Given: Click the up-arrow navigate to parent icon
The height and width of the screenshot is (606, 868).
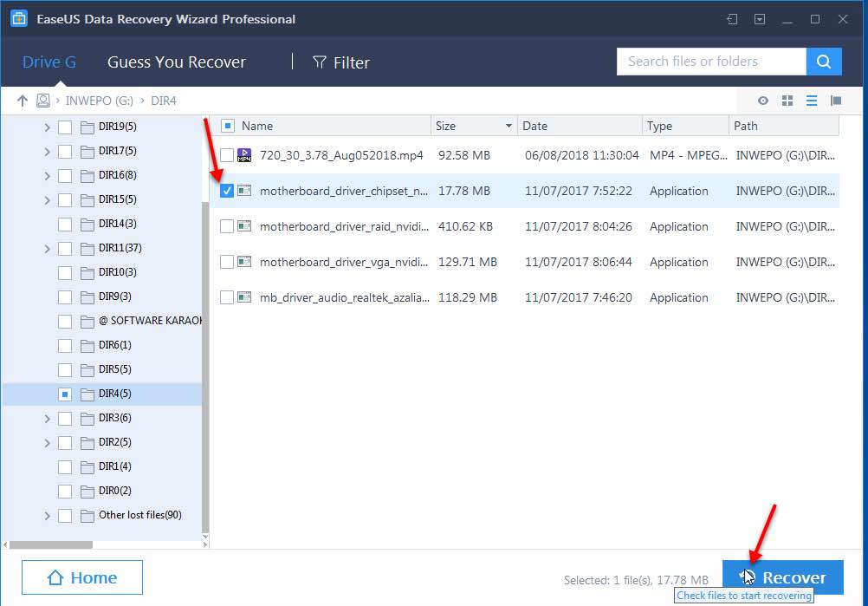Looking at the screenshot, I should click(x=23, y=101).
